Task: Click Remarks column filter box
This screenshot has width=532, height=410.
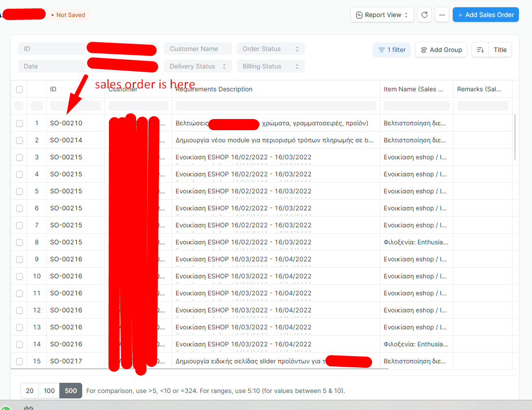Action: tap(483, 106)
